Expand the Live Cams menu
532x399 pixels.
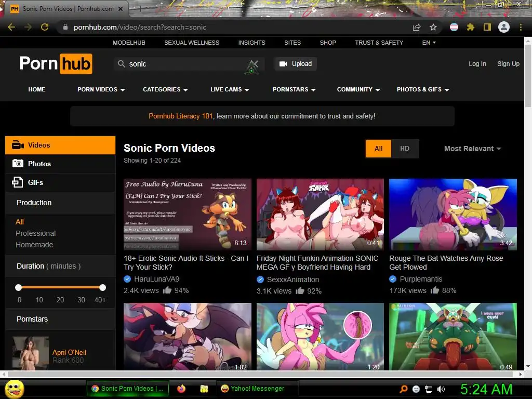[230, 89]
